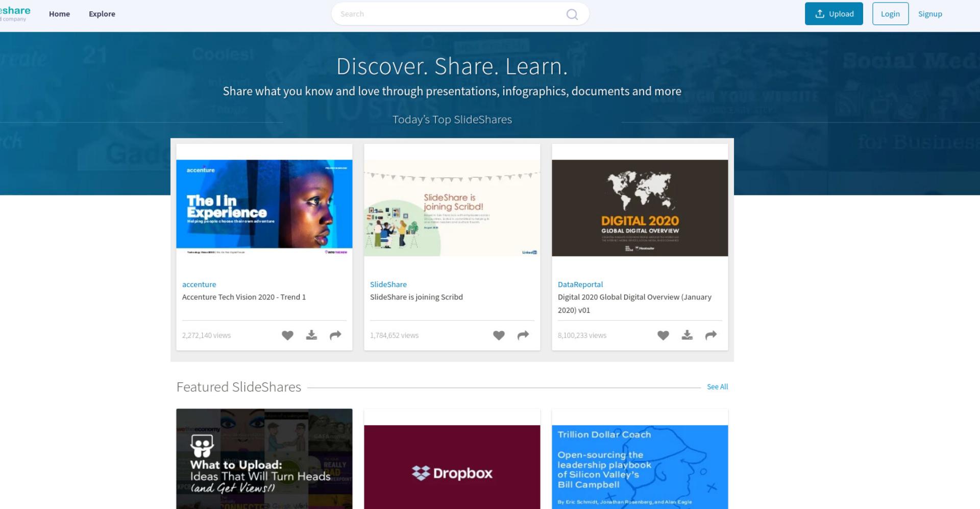Viewport: 980px width, 509px height.
Task: Open the Signup link
Action: click(x=930, y=14)
